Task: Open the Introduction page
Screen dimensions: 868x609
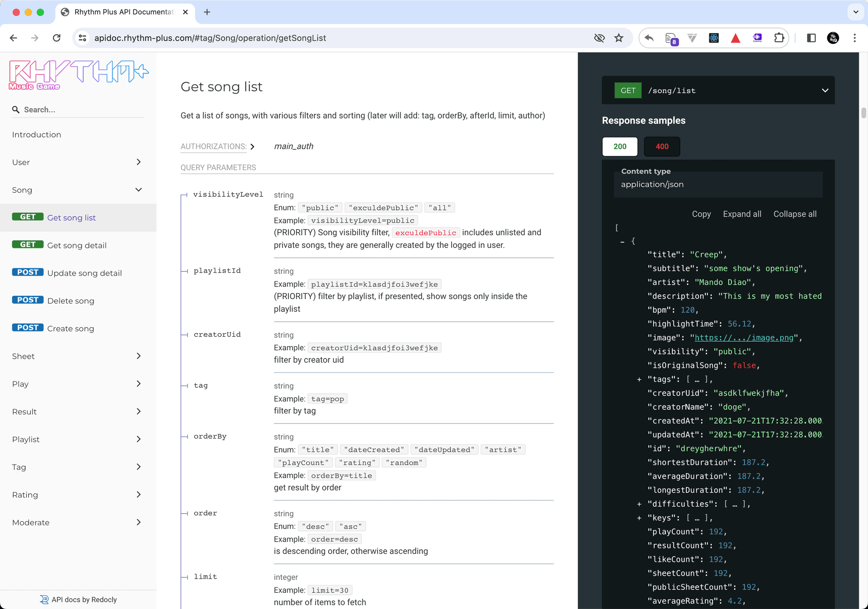Action: point(37,135)
